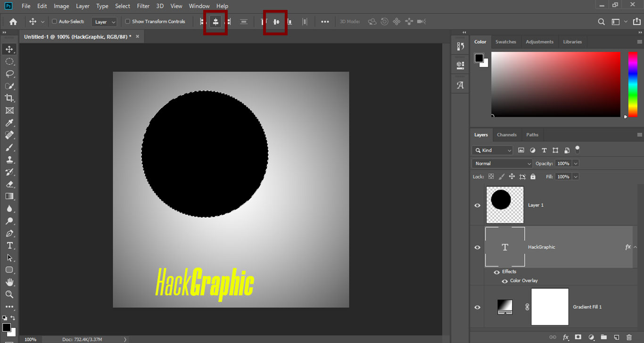
Task: Open the Image menu
Action: [x=61, y=6]
